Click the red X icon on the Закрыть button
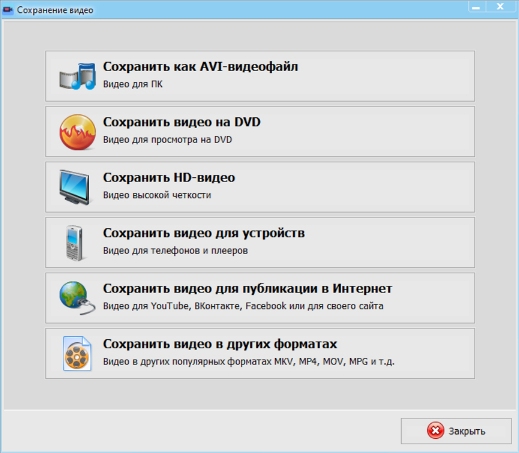This screenshot has height=453, width=519. tap(435, 431)
